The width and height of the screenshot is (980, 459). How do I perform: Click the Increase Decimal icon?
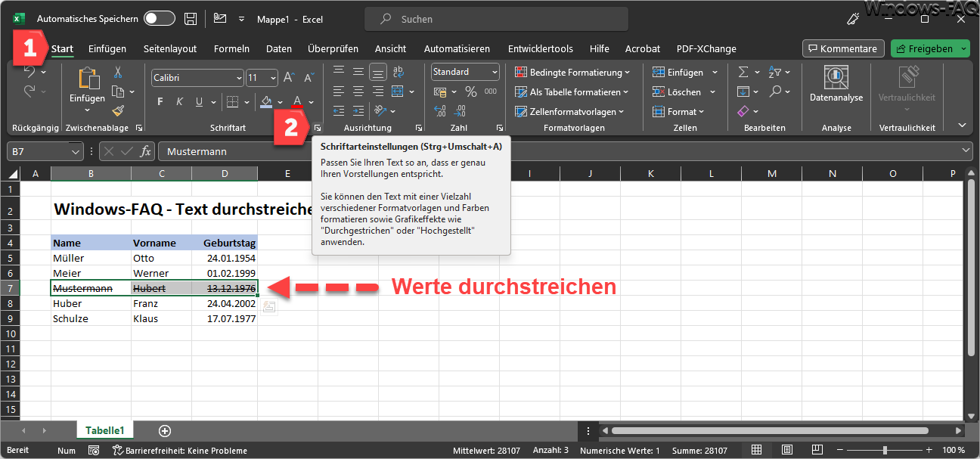pyautogui.click(x=439, y=111)
